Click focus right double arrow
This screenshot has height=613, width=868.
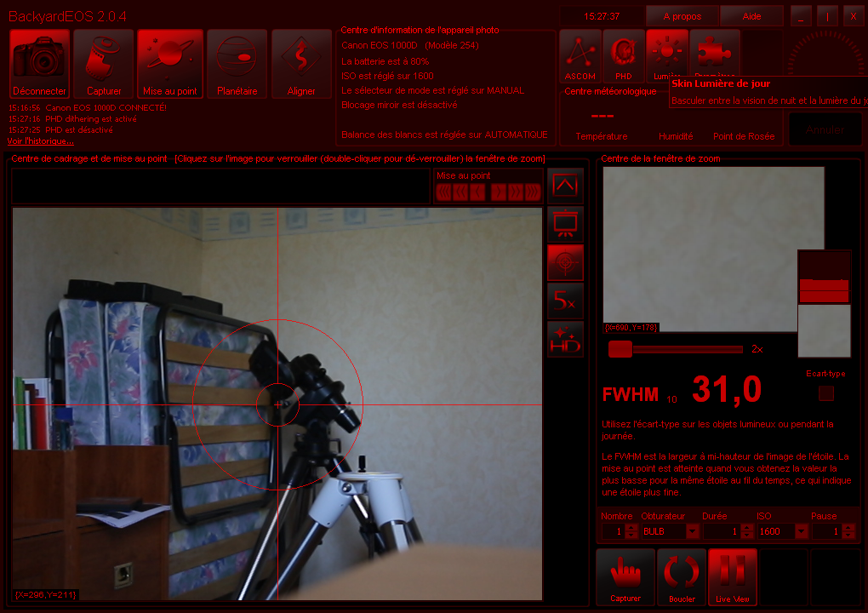[x=516, y=192]
